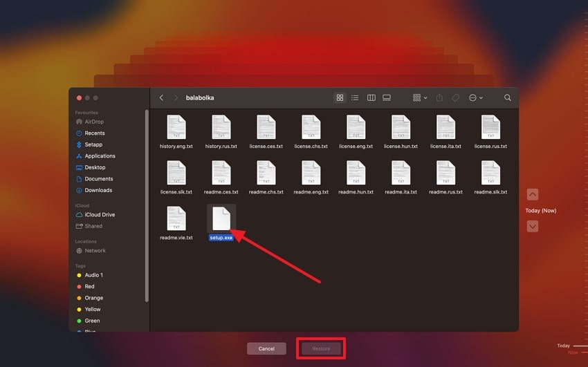Click the tag icon in toolbar
Image resolution: width=588 pixels, height=367 pixels.
[455, 97]
